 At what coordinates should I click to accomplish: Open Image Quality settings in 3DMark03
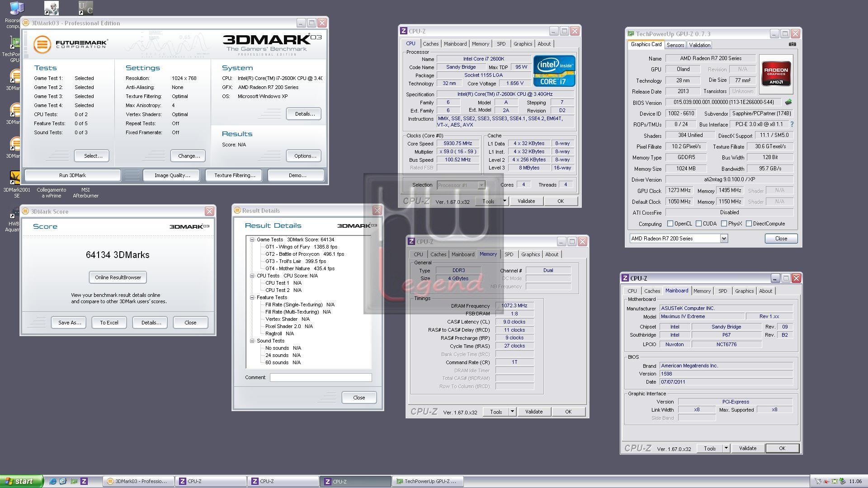pos(172,175)
